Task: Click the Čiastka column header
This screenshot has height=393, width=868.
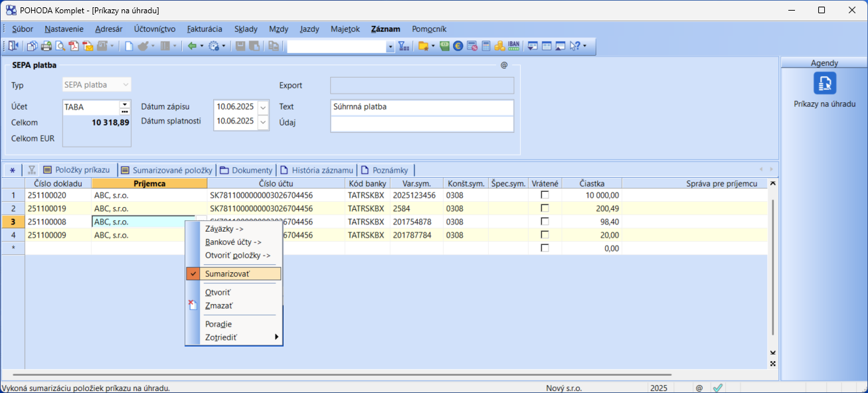Action: (x=592, y=183)
